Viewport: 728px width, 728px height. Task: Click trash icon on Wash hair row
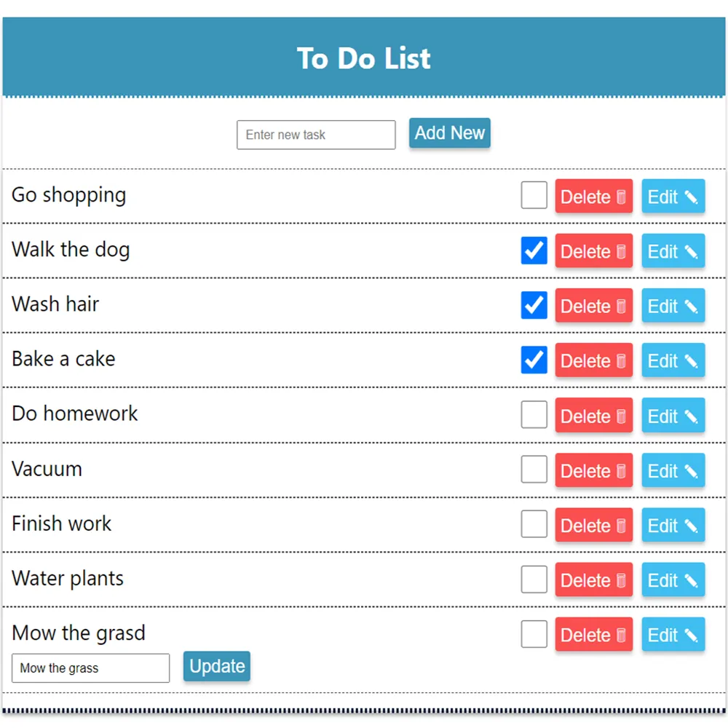pos(621,306)
